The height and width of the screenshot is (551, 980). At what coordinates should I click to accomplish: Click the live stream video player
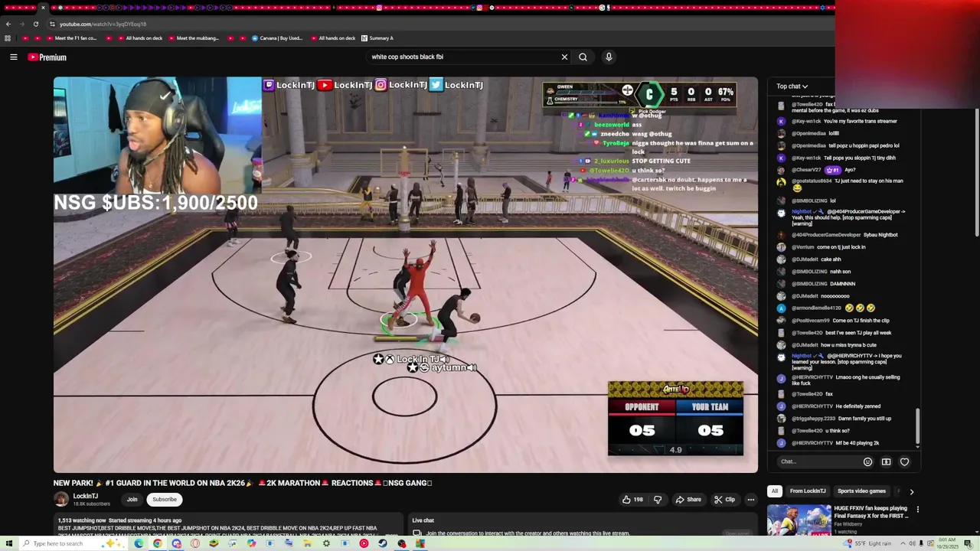pos(406,274)
